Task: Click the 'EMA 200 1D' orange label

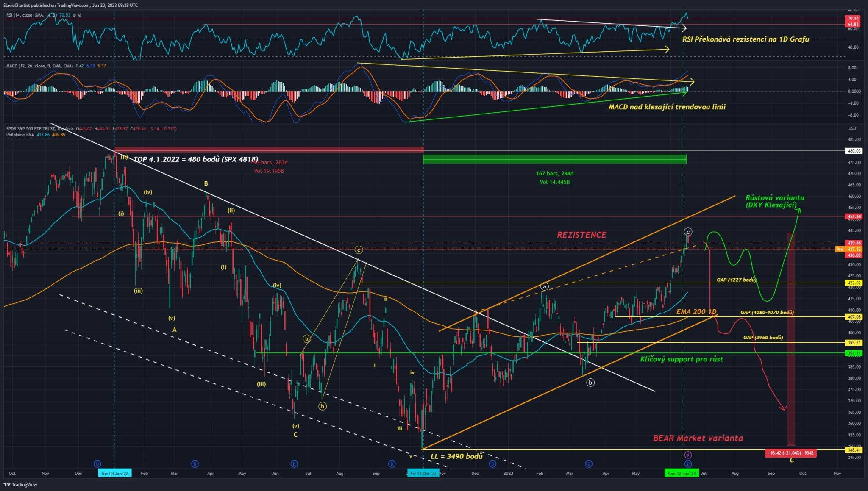Action: (696, 312)
